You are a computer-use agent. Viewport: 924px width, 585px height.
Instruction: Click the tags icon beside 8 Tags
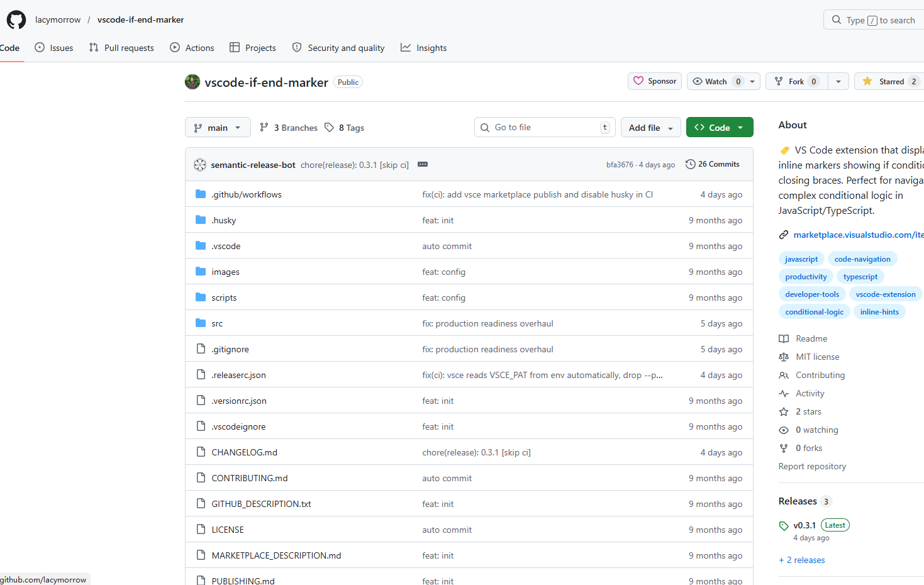coord(329,128)
